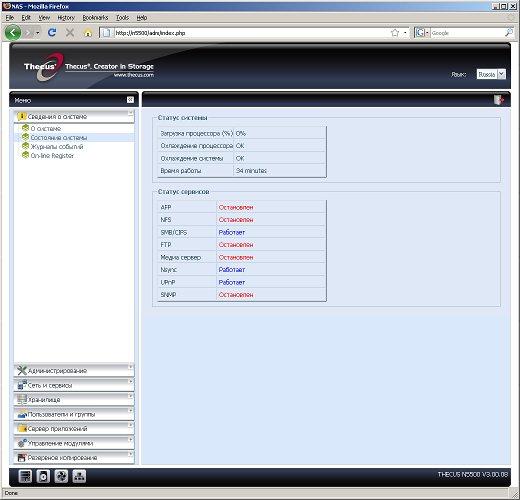Viewport: 520px width, 500px height.
Task: Open the Bookmarks menu
Action: point(95,18)
